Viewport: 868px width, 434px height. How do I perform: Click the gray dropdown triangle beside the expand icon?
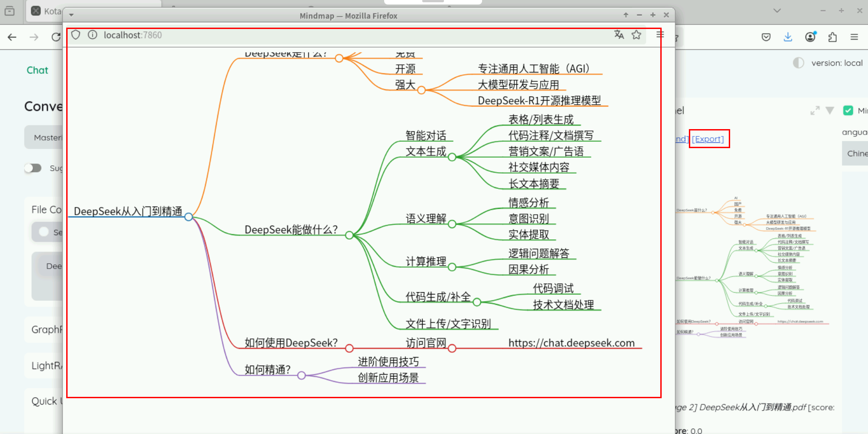click(x=830, y=110)
